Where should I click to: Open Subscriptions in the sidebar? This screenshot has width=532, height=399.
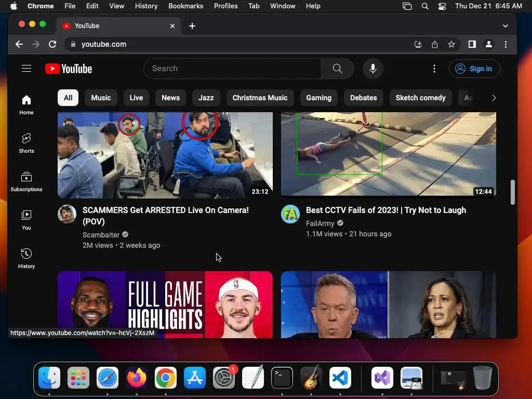pos(26,182)
